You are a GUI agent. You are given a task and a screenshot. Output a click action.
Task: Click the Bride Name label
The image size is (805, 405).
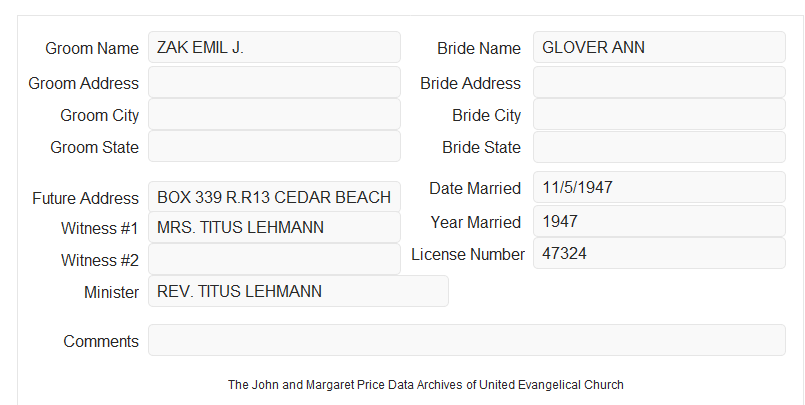click(479, 48)
